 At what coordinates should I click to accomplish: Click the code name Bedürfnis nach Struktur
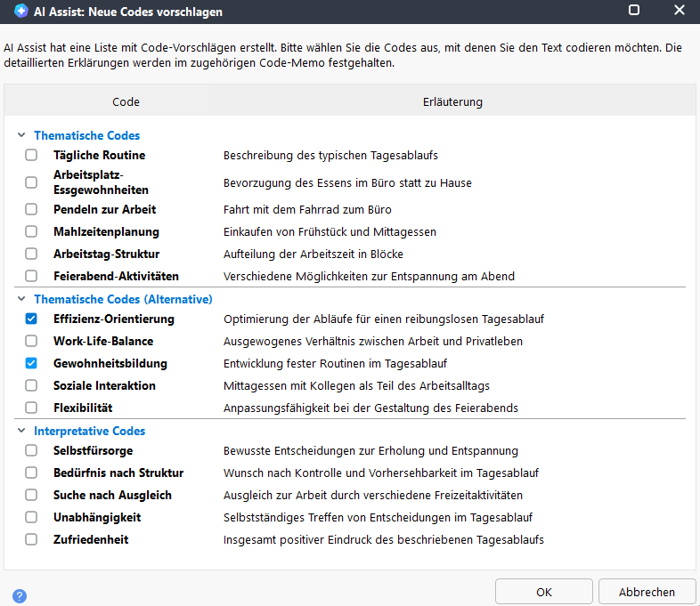(118, 473)
